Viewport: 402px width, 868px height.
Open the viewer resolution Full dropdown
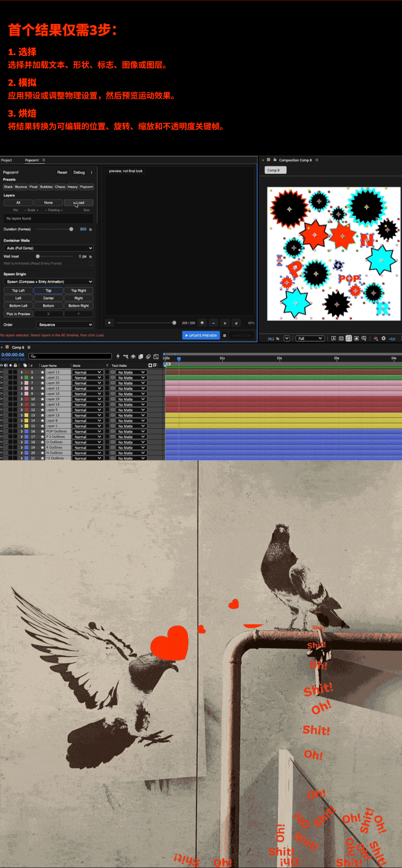(x=310, y=338)
